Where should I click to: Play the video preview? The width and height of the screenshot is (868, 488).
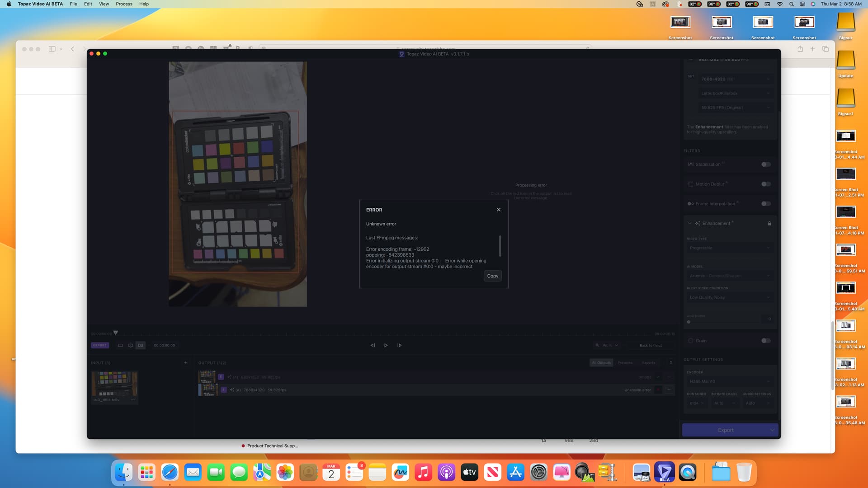coord(386,345)
